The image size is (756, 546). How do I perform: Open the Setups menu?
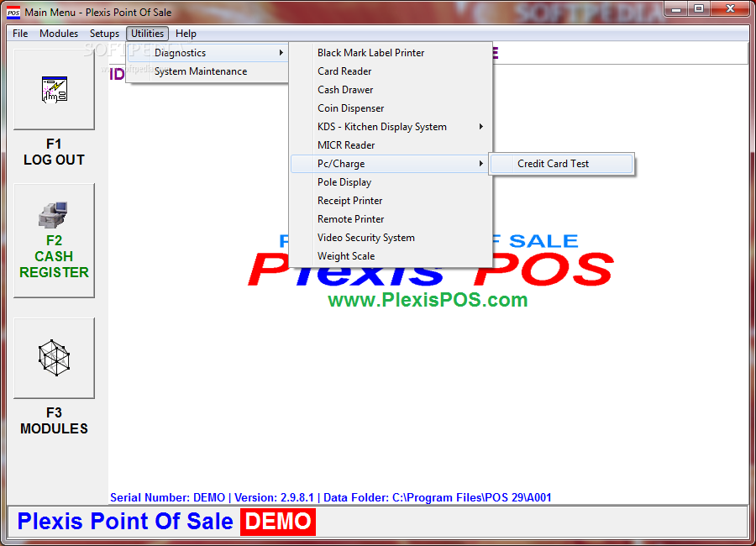(104, 34)
